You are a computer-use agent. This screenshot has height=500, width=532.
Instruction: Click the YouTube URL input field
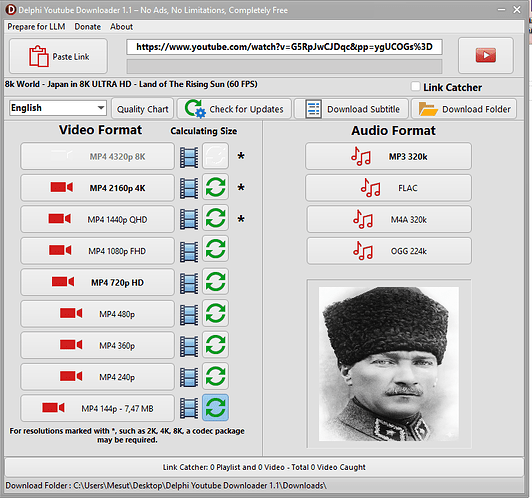284,47
